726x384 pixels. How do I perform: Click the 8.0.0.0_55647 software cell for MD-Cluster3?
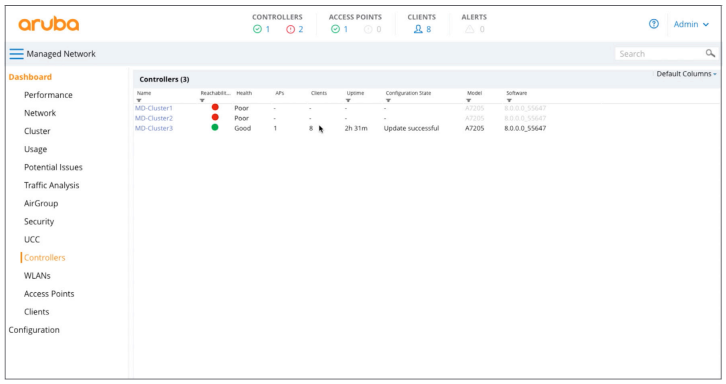click(525, 128)
